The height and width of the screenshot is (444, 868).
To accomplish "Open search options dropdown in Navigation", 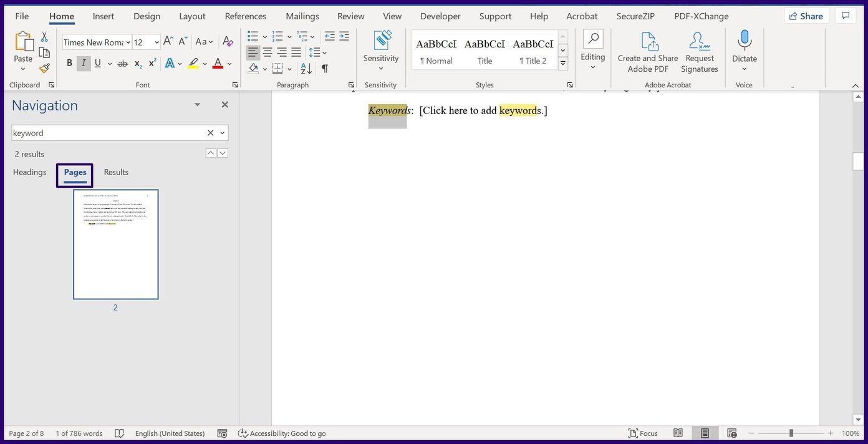I will (223, 133).
